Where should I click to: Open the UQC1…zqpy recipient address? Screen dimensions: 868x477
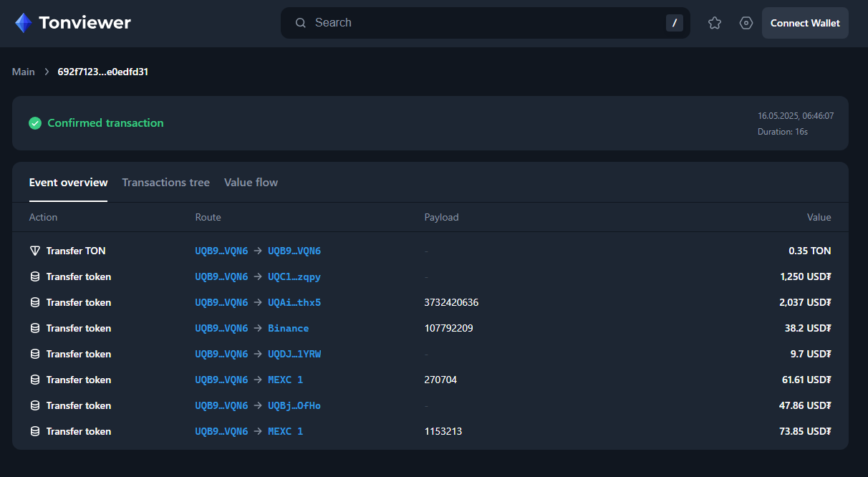pyautogui.click(x=294, y=276)
